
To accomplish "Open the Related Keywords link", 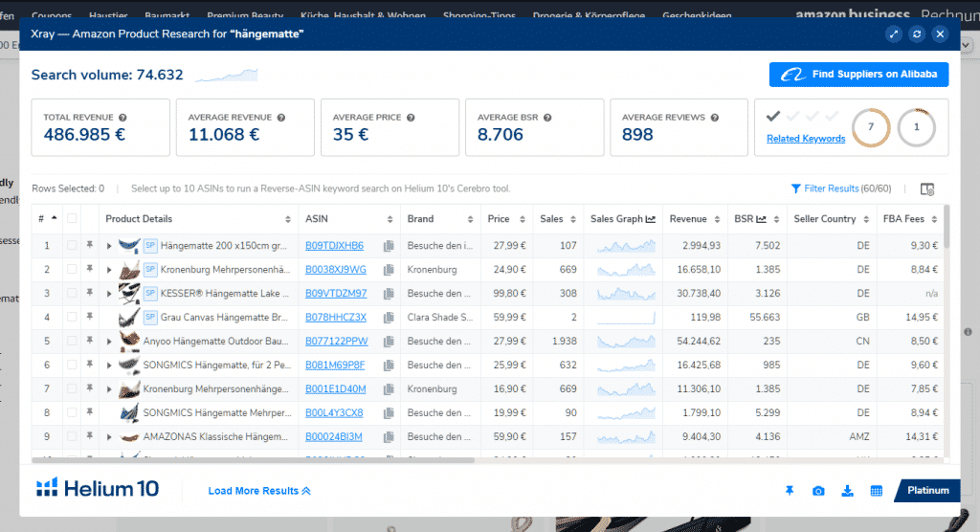I will [806, 139].
